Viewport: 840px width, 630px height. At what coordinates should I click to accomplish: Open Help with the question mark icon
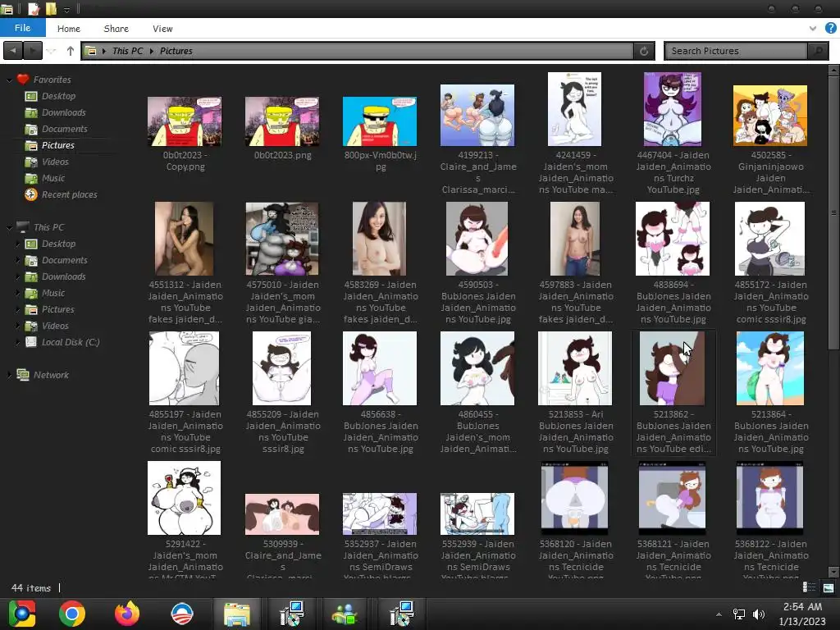[x=830, y=28]
